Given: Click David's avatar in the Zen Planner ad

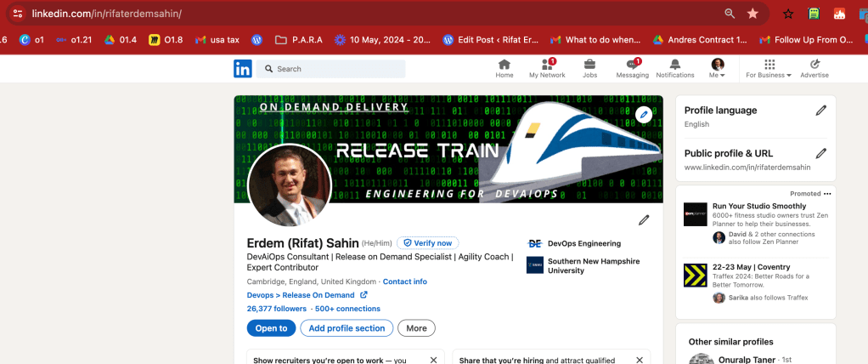Looking at the screenshot, I should [719, 237].
